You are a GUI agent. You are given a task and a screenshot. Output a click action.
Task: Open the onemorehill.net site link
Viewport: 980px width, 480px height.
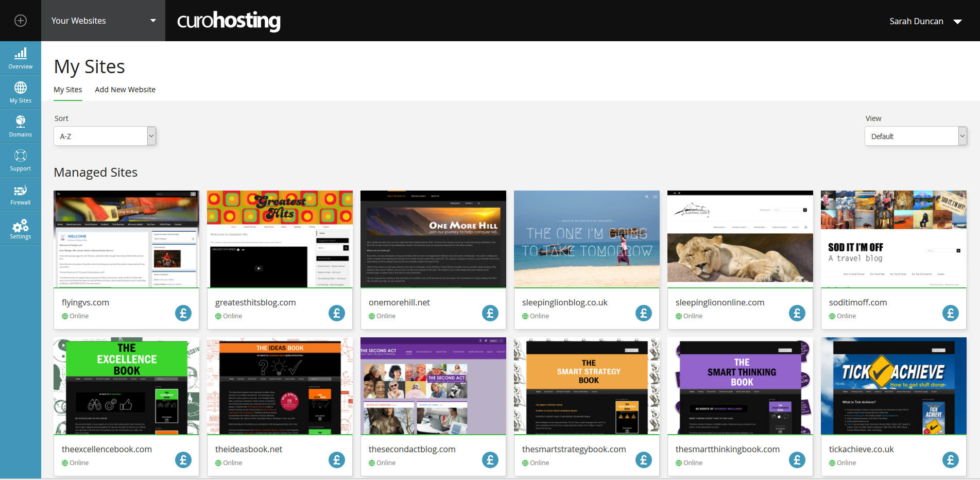[399, 302]
